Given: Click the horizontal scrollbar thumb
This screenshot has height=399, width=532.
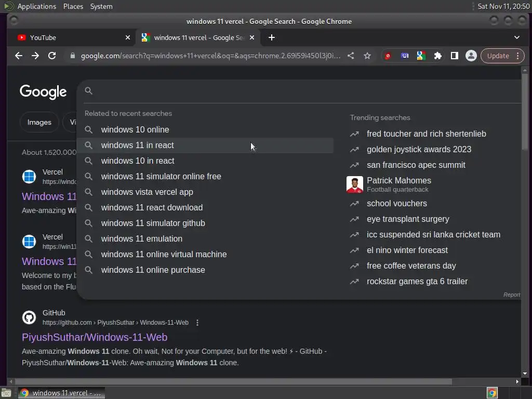Looking at the screenshot, I should coord(233,382).
